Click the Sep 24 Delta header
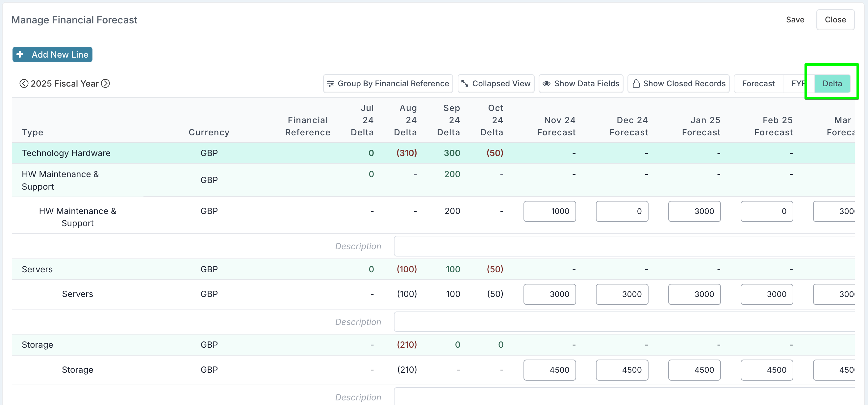This screenshot has width=868, height=405. (x=448, y=120)
